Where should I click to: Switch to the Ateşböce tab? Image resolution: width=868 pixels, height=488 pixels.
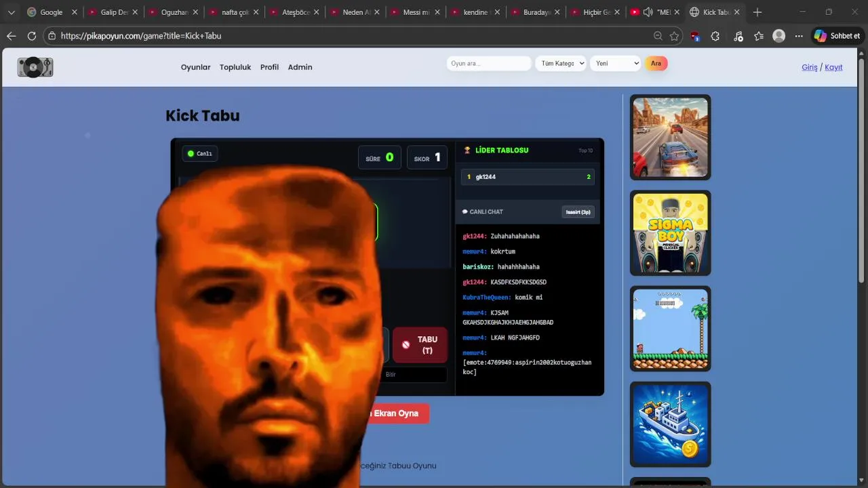coord(294,12)
